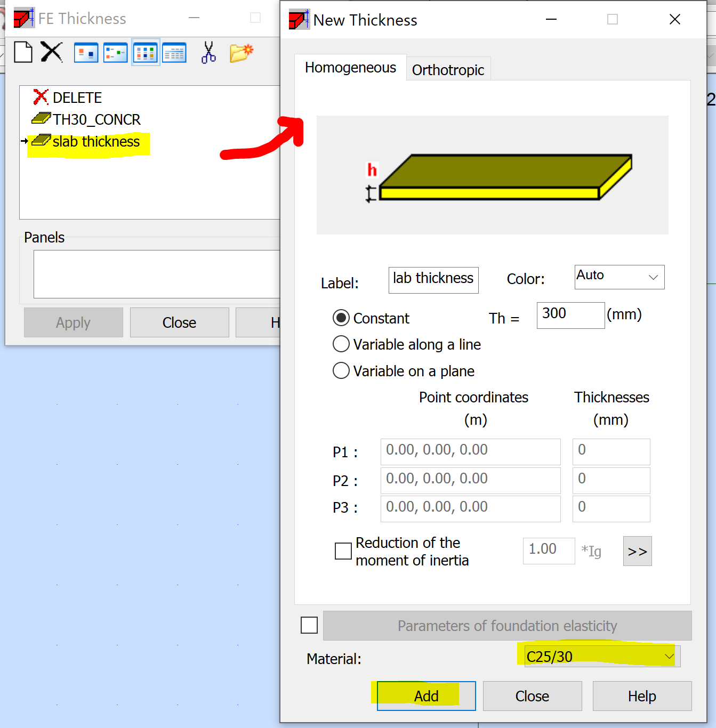Select the slab thickness list entry
The width and height of the screenshot is (716, 728).
[x=95, y=141]
